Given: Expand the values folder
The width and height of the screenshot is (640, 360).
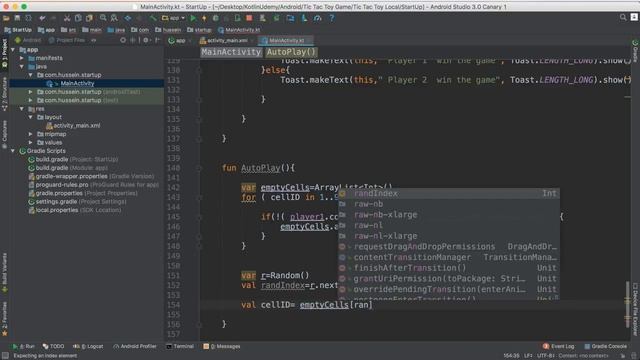Looking at the screenshot, I should point(31,142).
